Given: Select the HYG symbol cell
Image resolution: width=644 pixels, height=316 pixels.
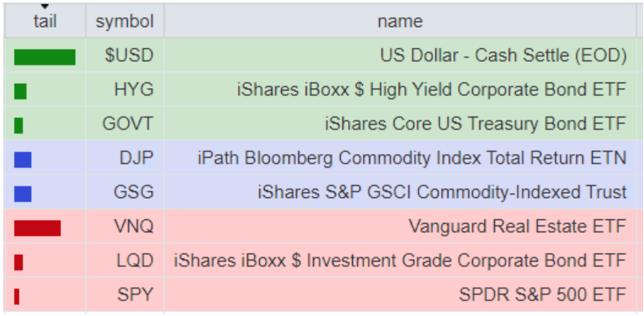Looking at the screenshot, I should 125,90.
